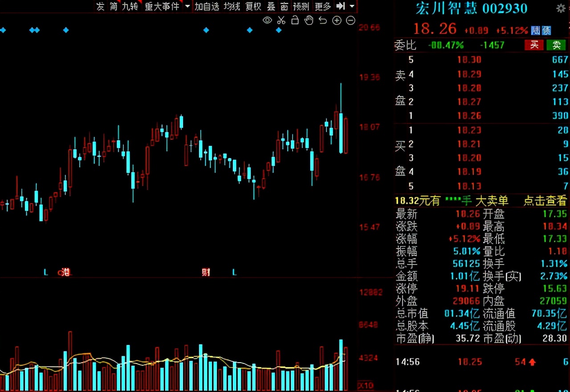Open the rightmost toolbar dropdown arrow

(x=351, y=6)
